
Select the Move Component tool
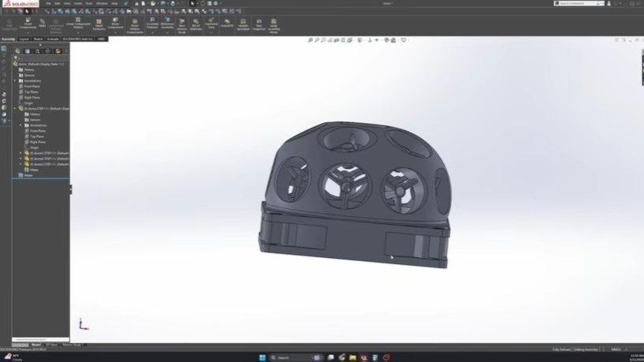click(115, 23)
